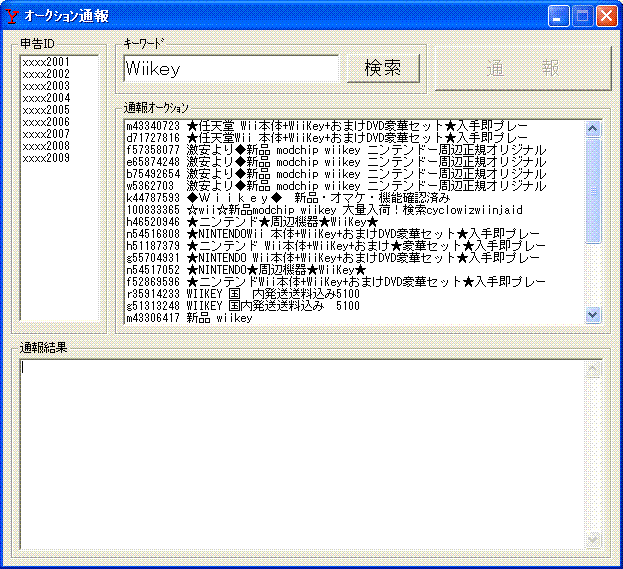Minimize the オークション通報 window
623x569 pixels.
(558, 16)
